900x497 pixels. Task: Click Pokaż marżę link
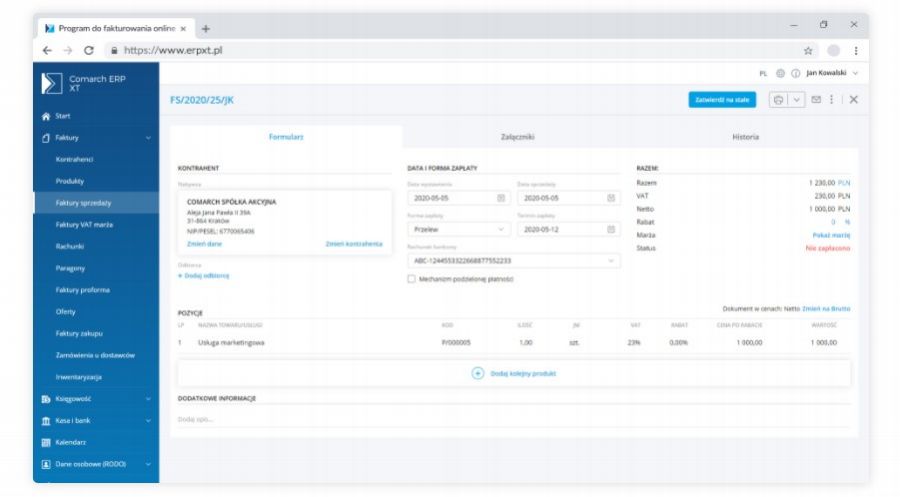click(x=831, y=234)
